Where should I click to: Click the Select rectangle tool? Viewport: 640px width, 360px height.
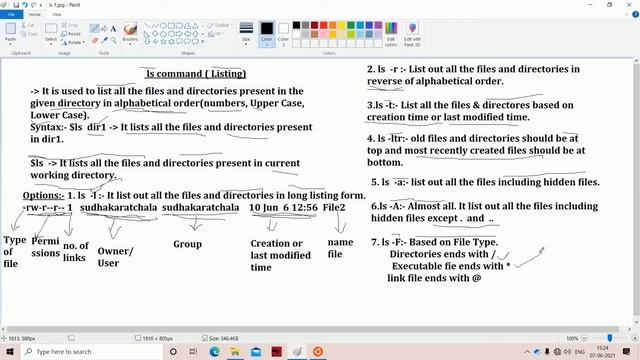coord(51,28)
